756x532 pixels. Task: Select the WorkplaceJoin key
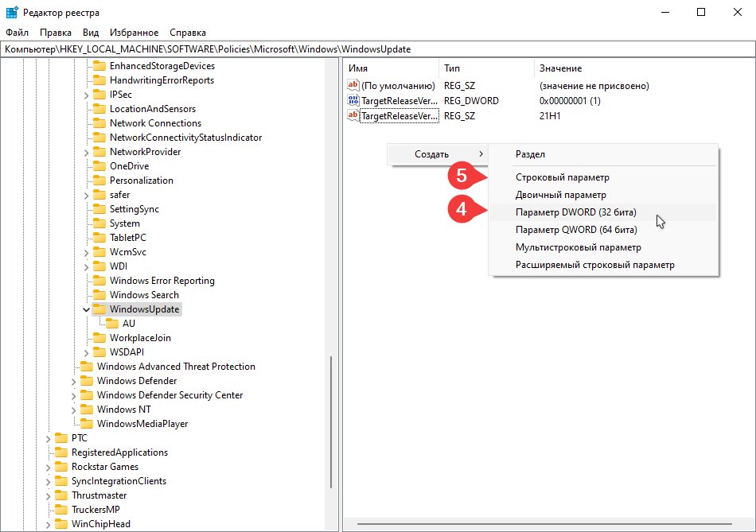(140, 338)
